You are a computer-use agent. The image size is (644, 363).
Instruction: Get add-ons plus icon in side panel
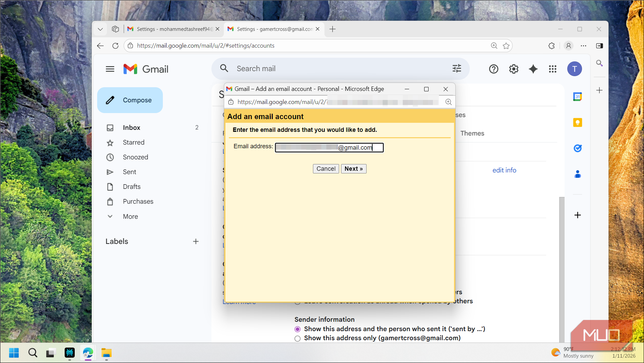(x=577, y=215)
